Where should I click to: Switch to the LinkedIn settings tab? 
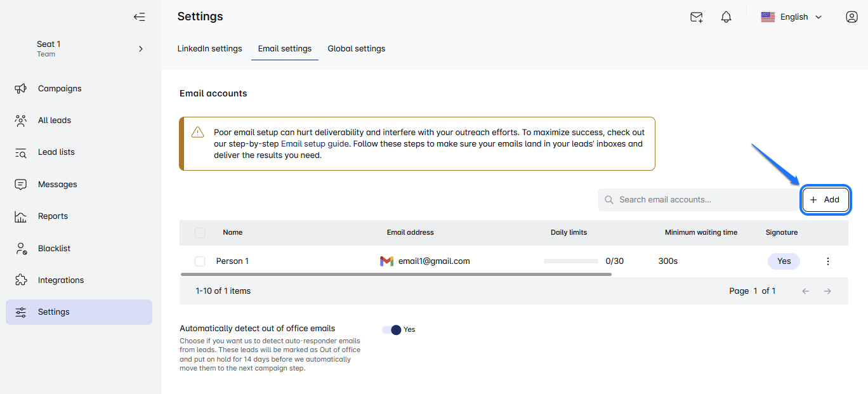coord(209,49)
